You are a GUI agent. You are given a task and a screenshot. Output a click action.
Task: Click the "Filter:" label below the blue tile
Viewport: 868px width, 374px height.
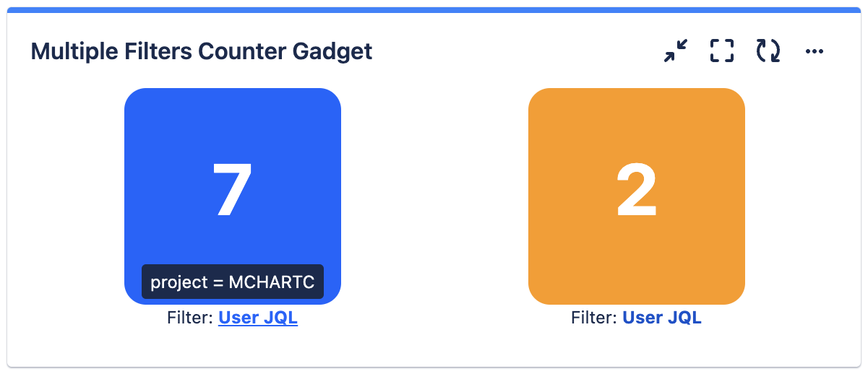tap(191, 318)
